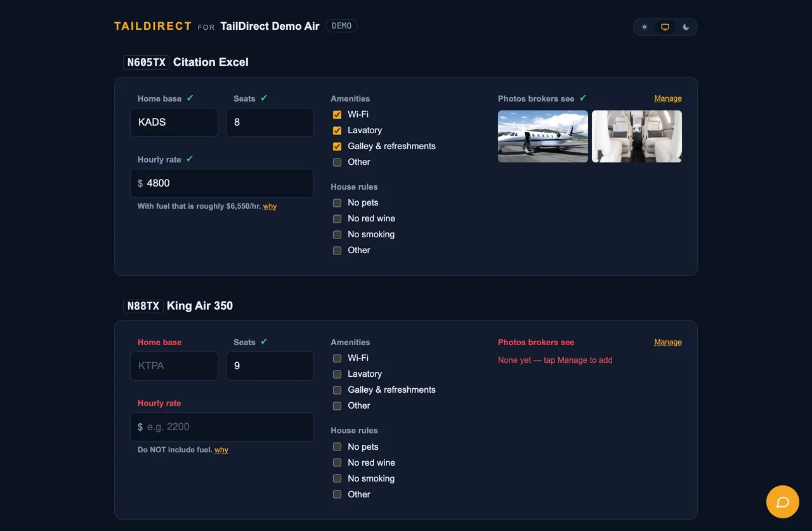Image resolution: width=812 pixels, height=531 pixels.
Task: Click the N605TX tail number label
Action: tap(147, 62)
